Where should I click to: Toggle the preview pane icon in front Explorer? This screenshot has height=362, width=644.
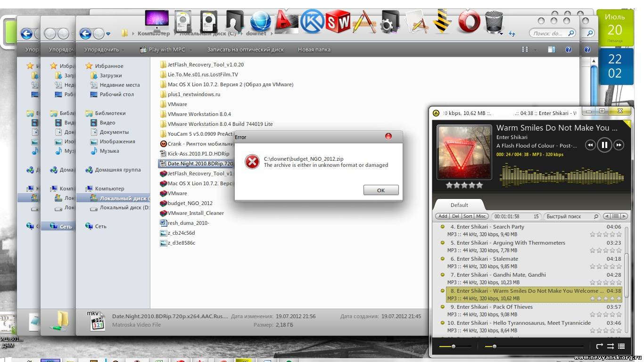552,49
